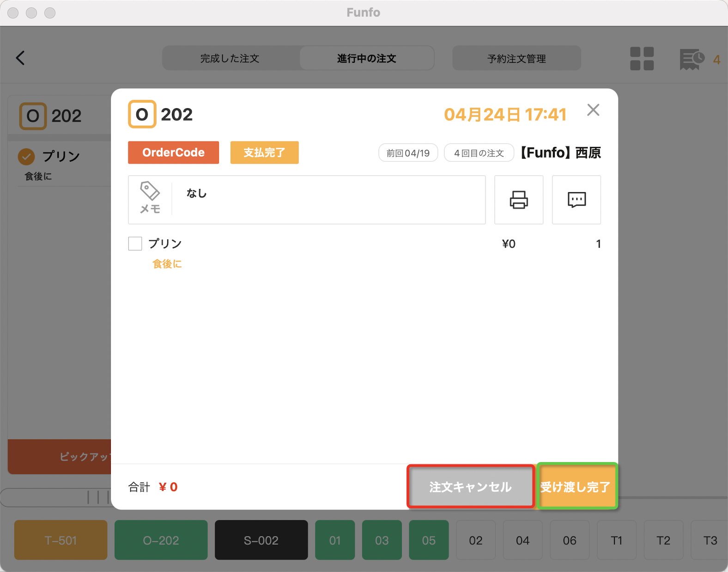Click the O badge in dialog header
728x572 pixels.
pyautogui.click(x=142, y=114)
